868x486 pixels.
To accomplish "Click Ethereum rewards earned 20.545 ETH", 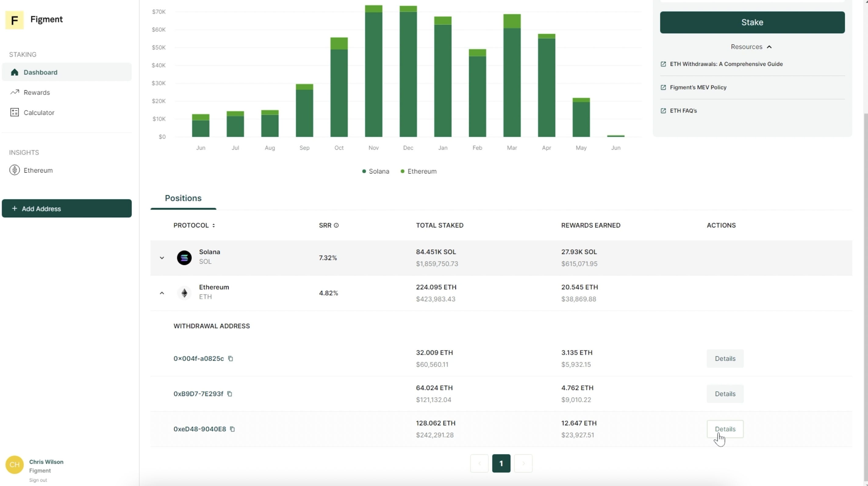I will pyautogui.click(x=579, y=287).
